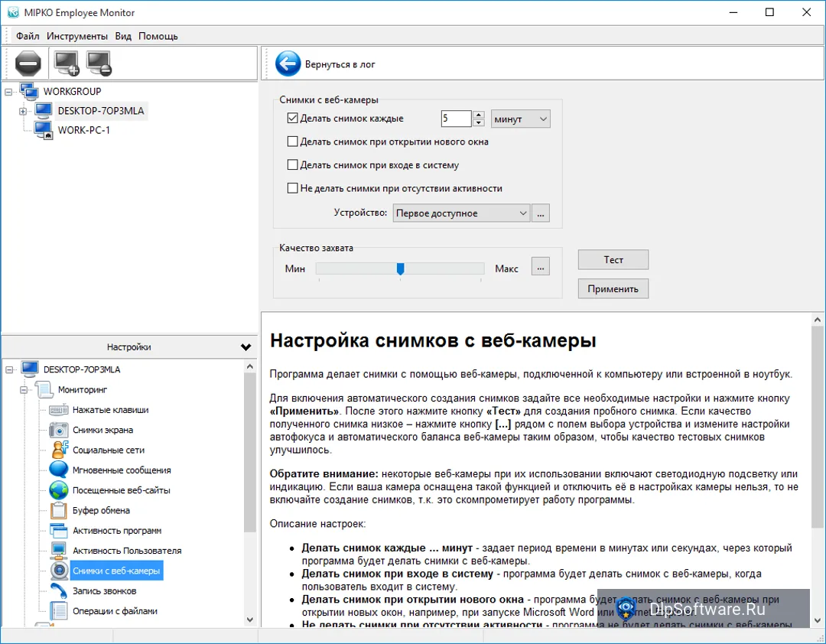Image resolution: width=826 pixels, height=644 pixels.
Task: Open Активность программ settings
Action: (117, 531)
